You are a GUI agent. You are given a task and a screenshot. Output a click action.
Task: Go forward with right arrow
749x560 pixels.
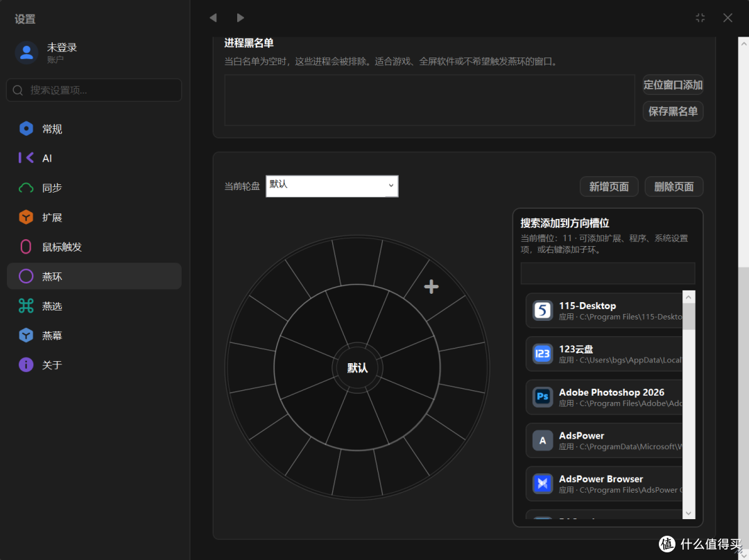[240, 17]
